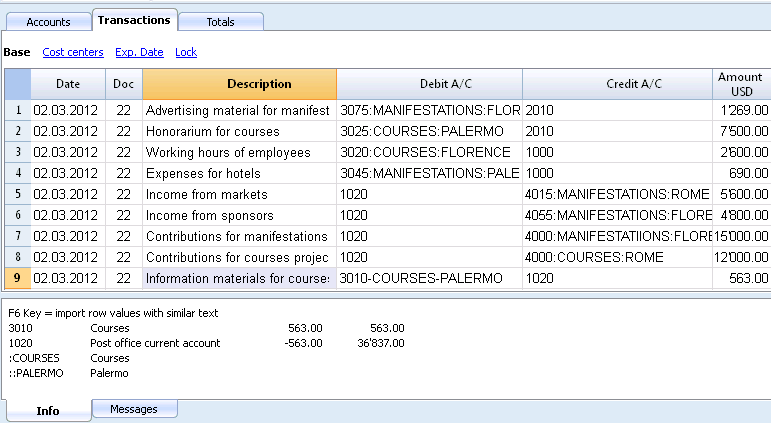Click credit cell '4055:MANIFESTATIONS:FLORE'

tap(617, 215)
